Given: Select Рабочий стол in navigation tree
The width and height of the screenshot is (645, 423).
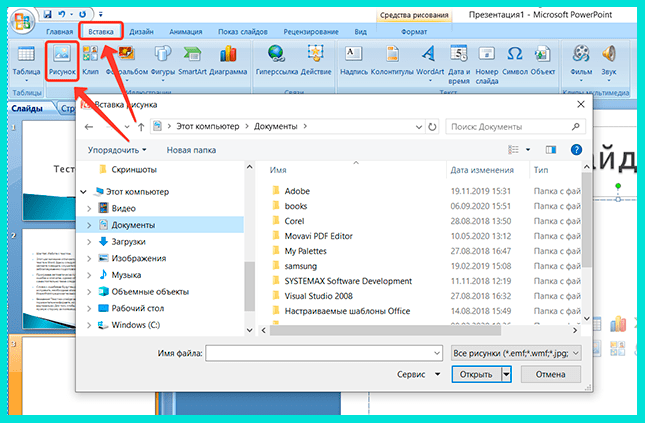Looking at the screenshot, I should click(x=137, y=308).
